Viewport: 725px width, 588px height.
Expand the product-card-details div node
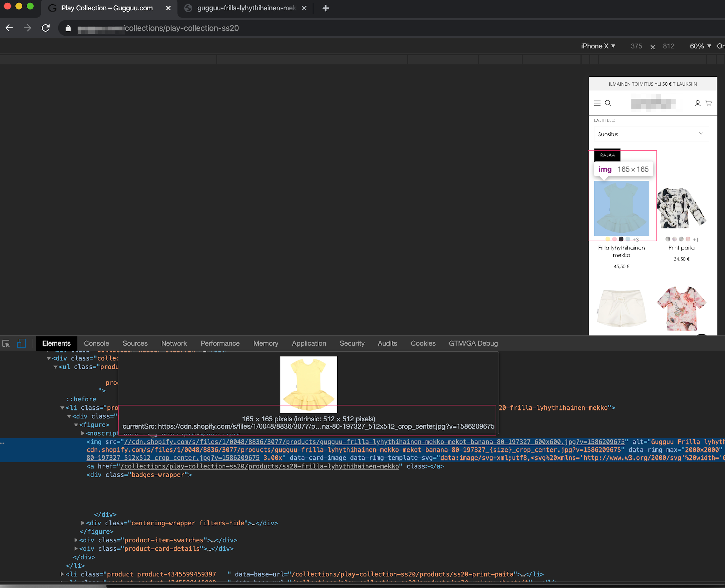coord(76,548)
